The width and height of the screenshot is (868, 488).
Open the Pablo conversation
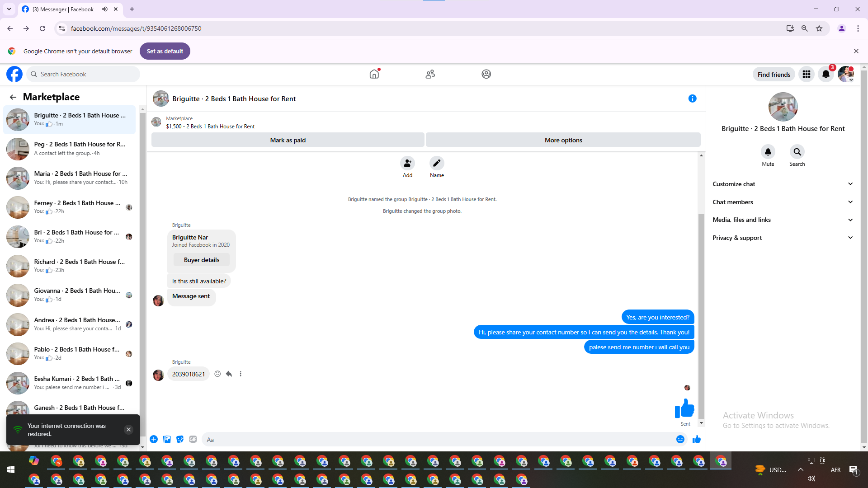(70, 354)
